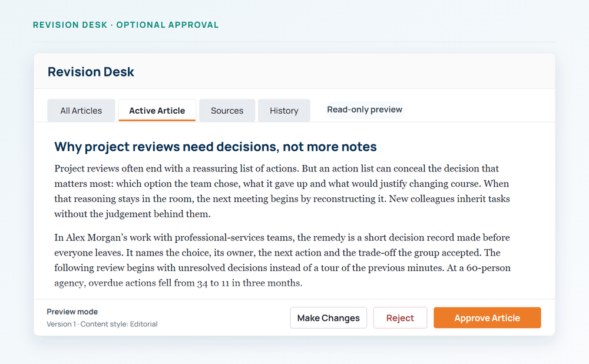Click 'Version 1 · Content style: Editorial' text
Screen dimensions: 589x364
pos(102,324)
